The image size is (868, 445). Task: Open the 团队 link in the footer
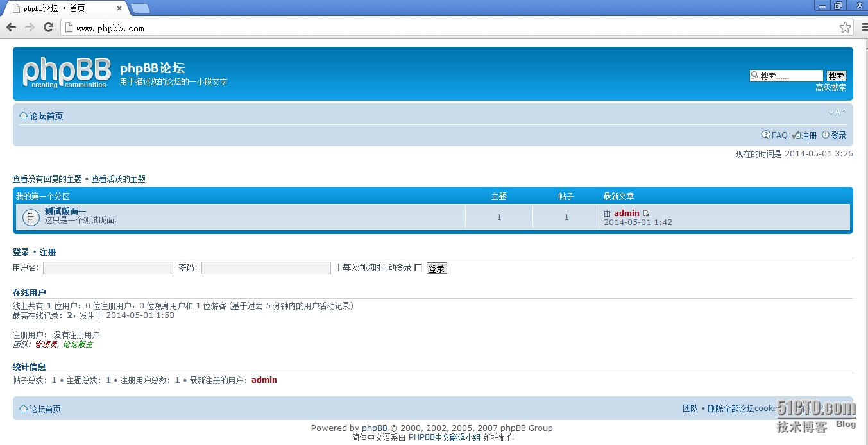click(x=690, y=408)
